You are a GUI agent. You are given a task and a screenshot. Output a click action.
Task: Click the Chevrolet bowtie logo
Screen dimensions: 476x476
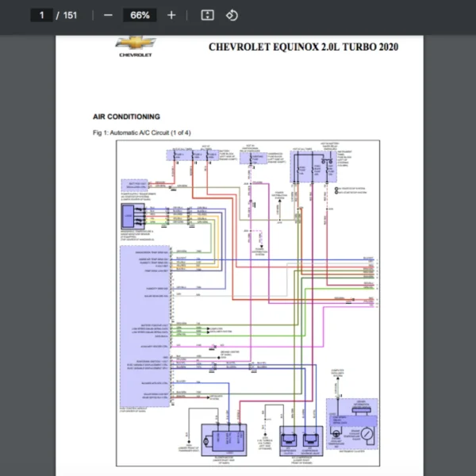[x=136, y=43]
